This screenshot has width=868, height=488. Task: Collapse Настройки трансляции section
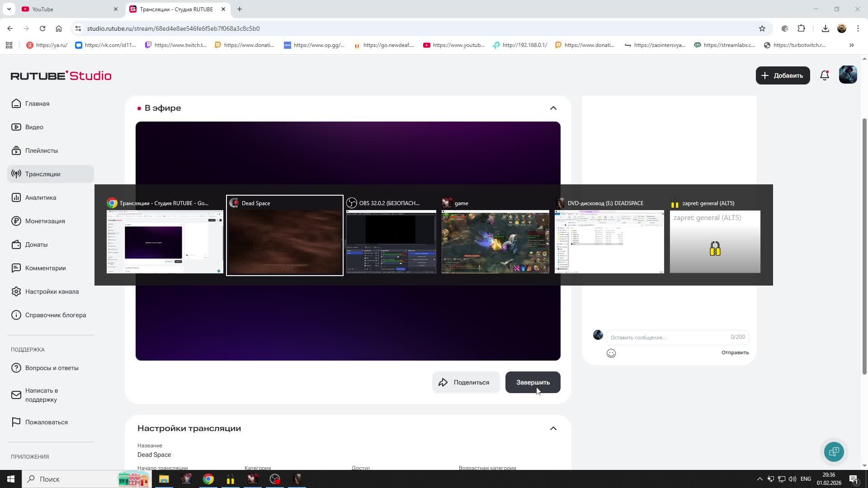pos(553,428)
